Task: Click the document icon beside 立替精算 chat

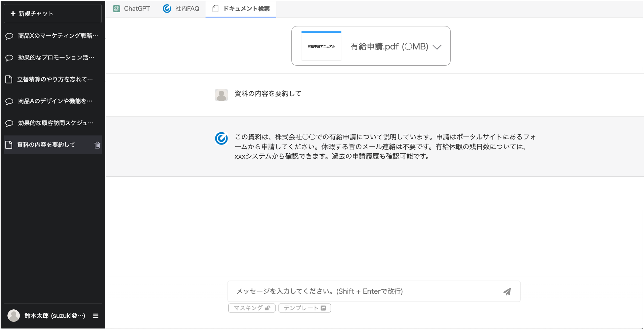Action: click(x=9, y=80)
